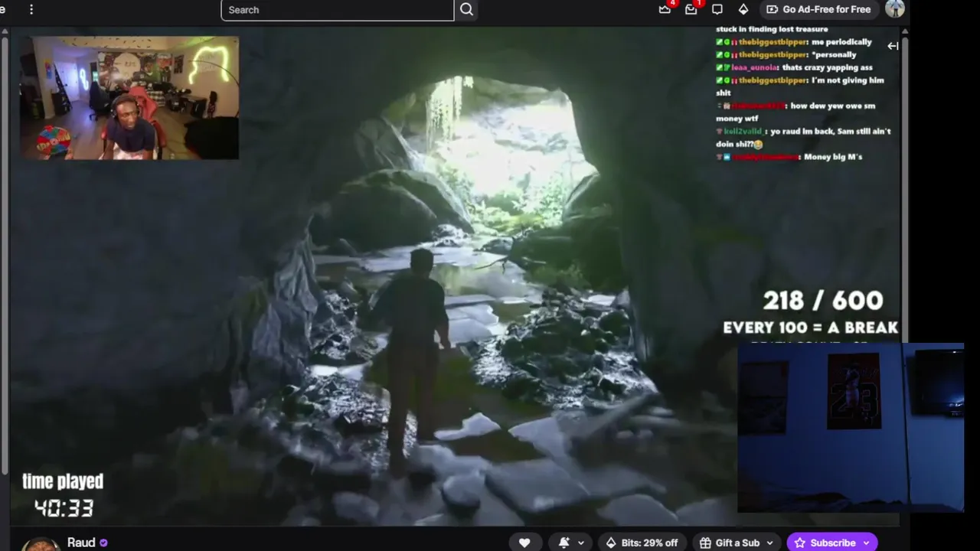The width and height of the screenshot is (980, 551).
Task: Click thebiggestbipper's 'me periodically' message
Action: (841, 42)
